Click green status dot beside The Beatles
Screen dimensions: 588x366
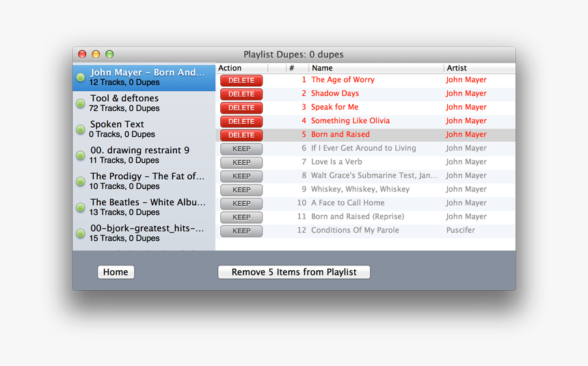click(81, 207)
